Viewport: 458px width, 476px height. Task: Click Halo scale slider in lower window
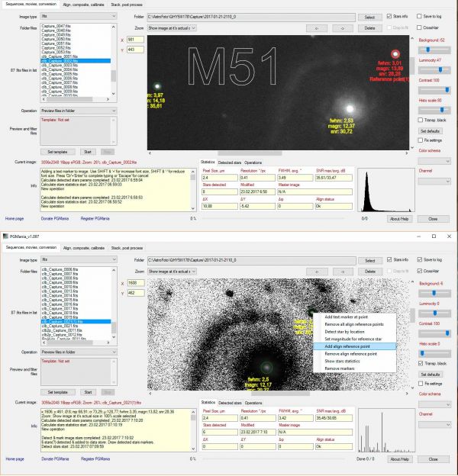434,354
